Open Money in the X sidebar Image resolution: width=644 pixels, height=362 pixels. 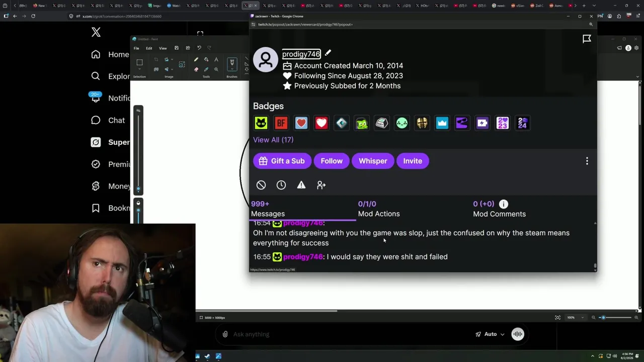click(111, 186)
